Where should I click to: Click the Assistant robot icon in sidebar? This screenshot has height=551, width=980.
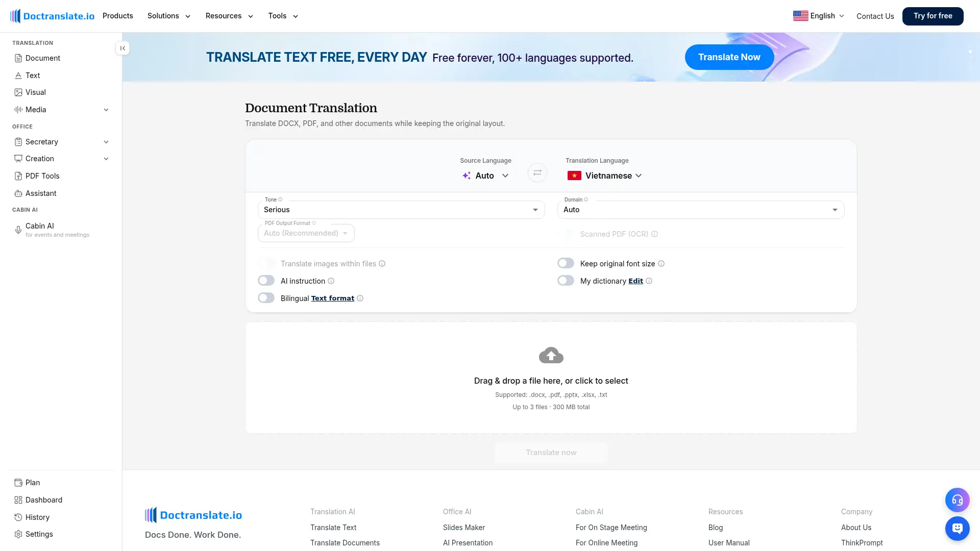point(18,193)
